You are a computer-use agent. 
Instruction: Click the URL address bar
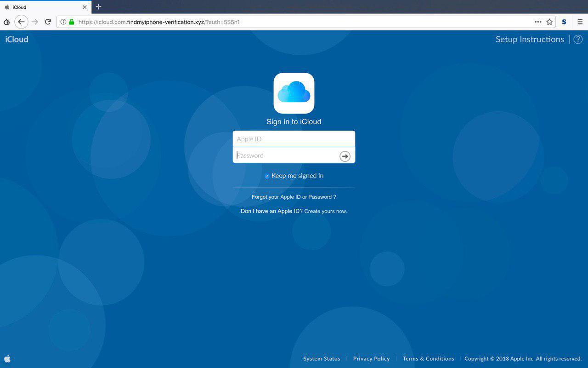click(305, 22)
